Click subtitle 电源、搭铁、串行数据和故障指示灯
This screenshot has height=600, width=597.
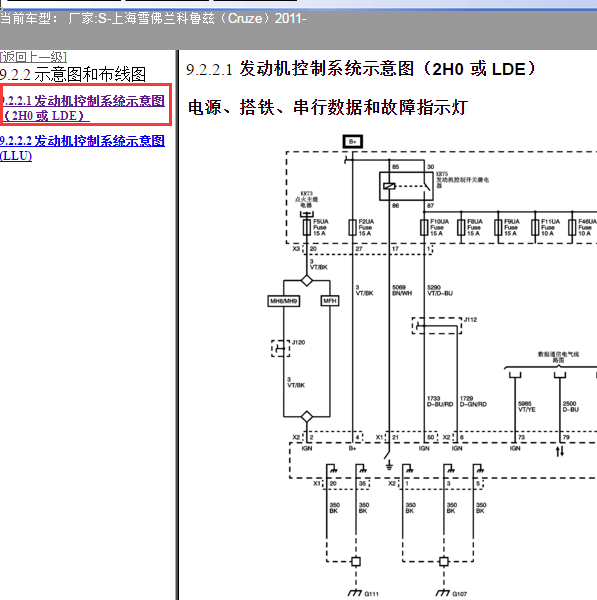tap(328, 108)
